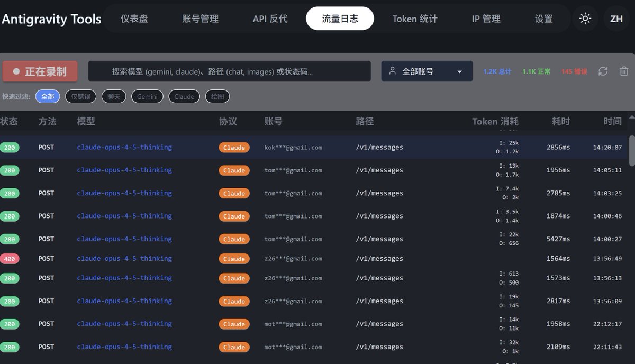Viewport: 635px width, 364px height.
Task: Click the 账号 column header
Action: click(273, 121)
